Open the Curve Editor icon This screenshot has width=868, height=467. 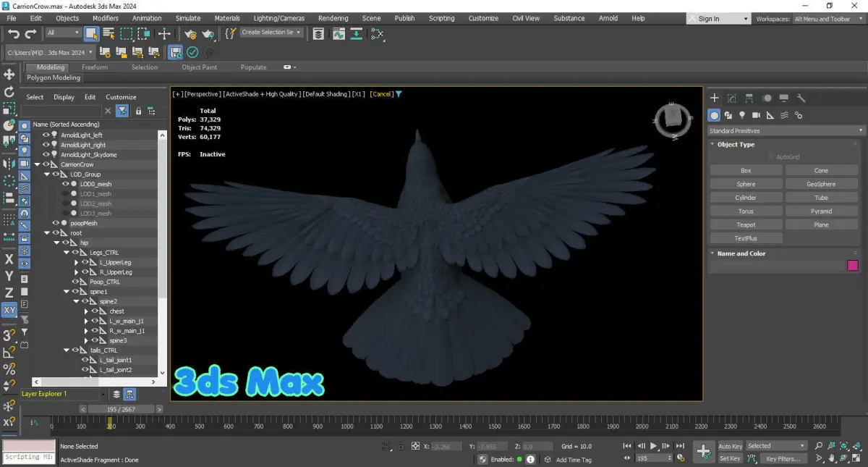pyautogui.click(x=339, y=33)
